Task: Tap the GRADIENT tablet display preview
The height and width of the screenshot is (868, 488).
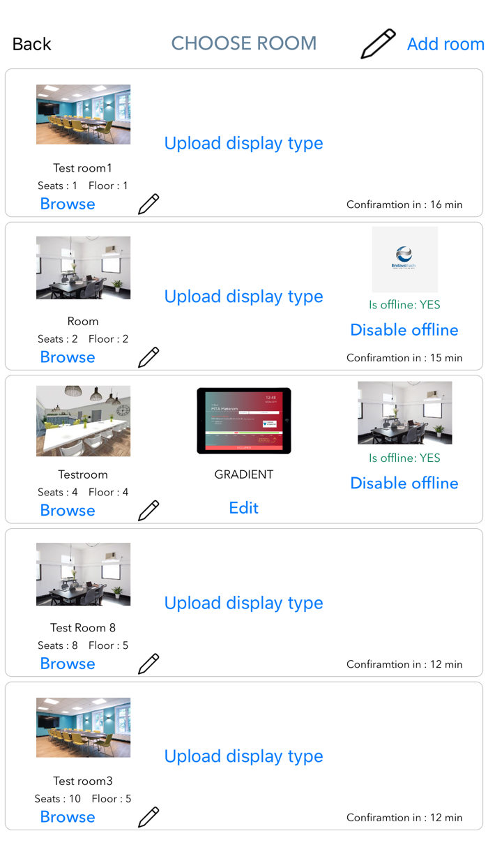Action: (x=244, y=421)
